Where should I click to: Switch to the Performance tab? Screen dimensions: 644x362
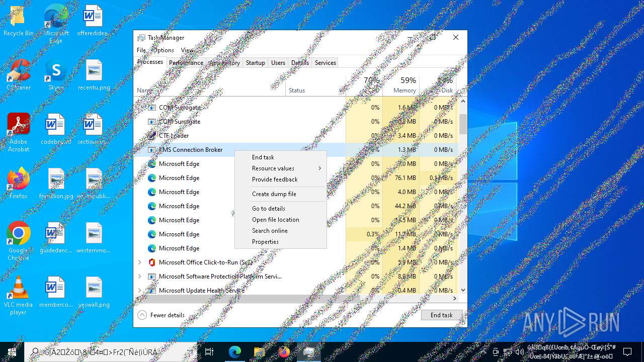[x=186, y=63]
